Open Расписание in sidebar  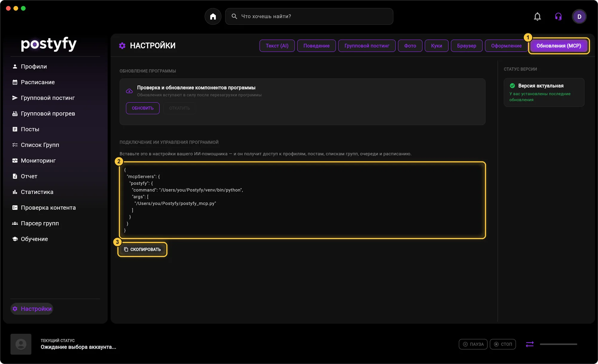coord(33,82)
